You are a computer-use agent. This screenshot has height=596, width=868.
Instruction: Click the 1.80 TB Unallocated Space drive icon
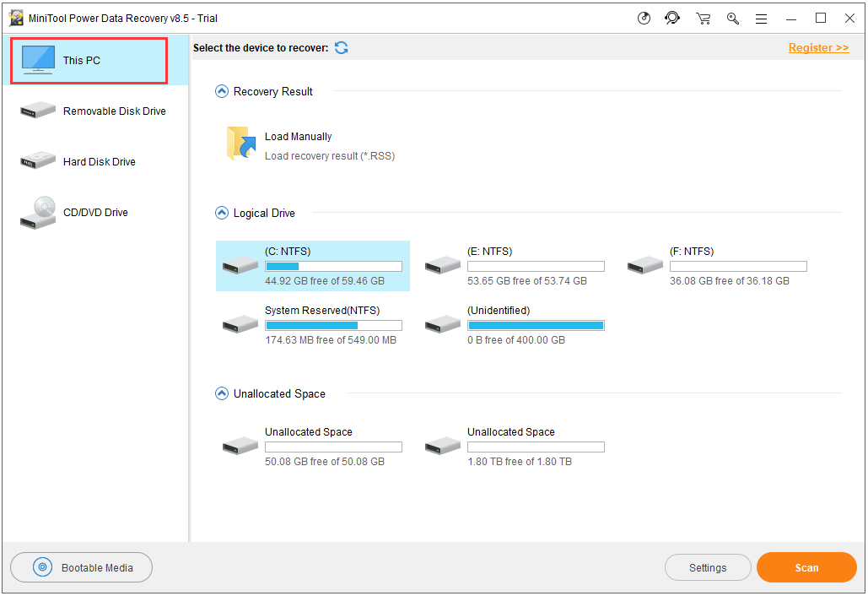tap(443, 446)
